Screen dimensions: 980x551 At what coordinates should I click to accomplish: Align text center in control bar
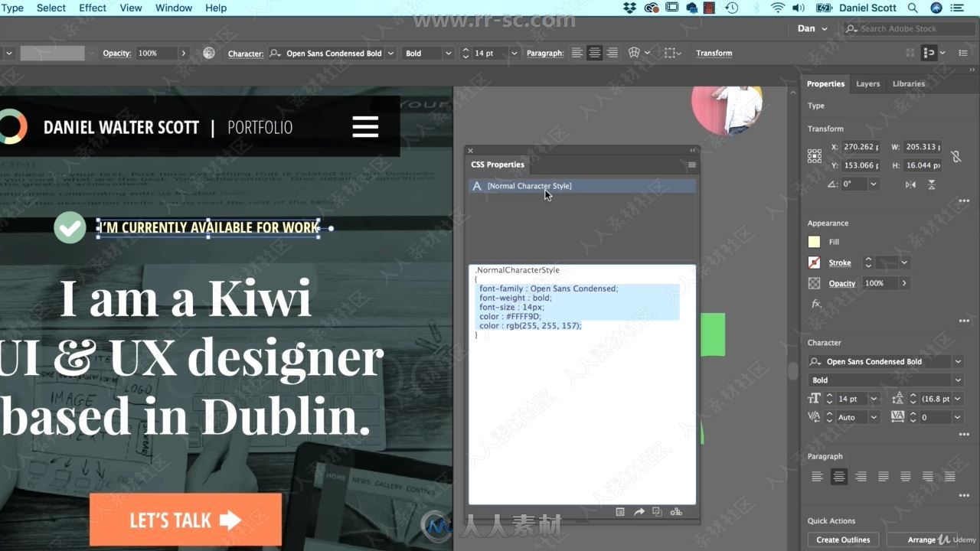[x=595, y=53]
